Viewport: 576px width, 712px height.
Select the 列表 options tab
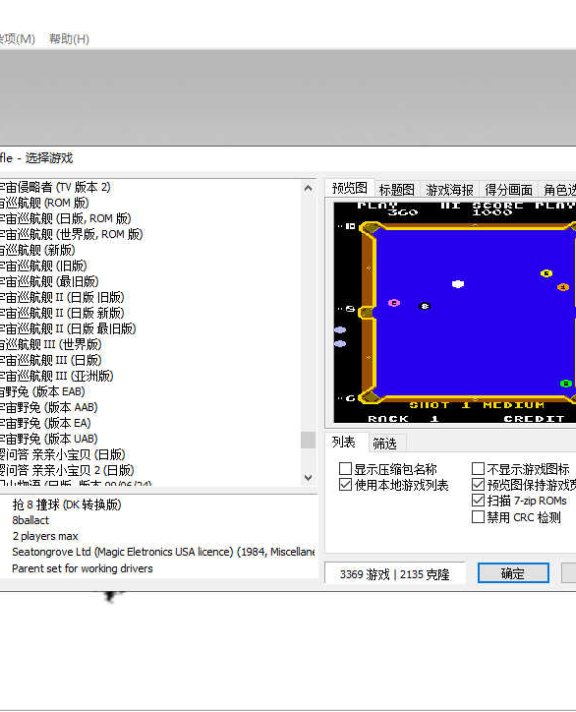tap(343, 442)
